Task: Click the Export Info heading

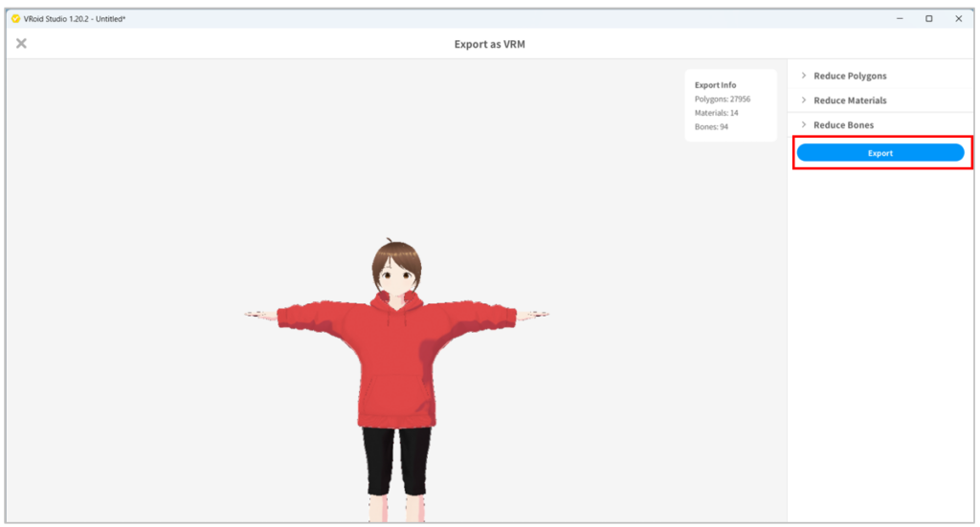Action: (x=715, y=85)
